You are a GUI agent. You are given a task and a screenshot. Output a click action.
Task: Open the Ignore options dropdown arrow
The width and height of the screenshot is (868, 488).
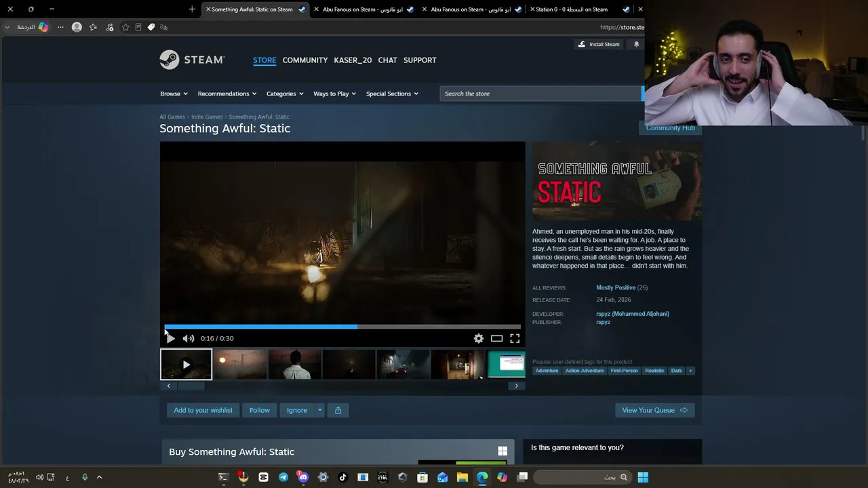(320, 410)
